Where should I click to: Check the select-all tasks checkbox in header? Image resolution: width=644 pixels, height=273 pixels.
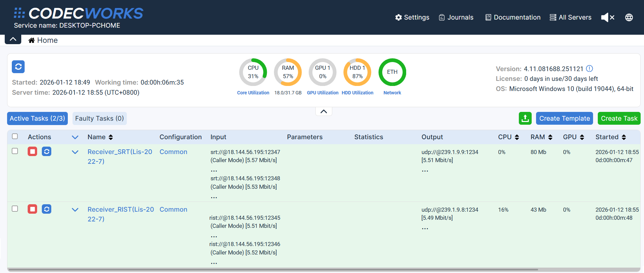click(15, 136)
